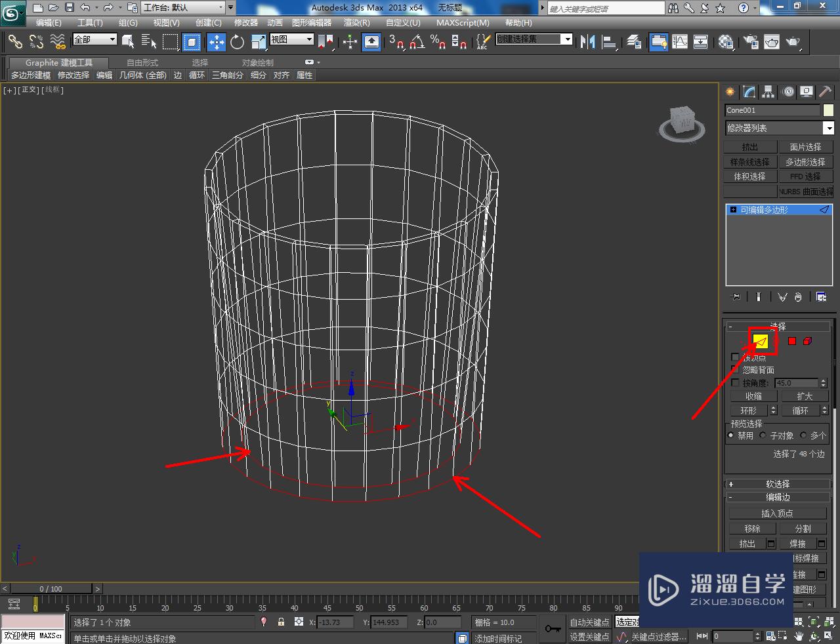Click the 扩大 grow selection button
The height and width of the screenshot is (644, 840).
pos(805,396)
